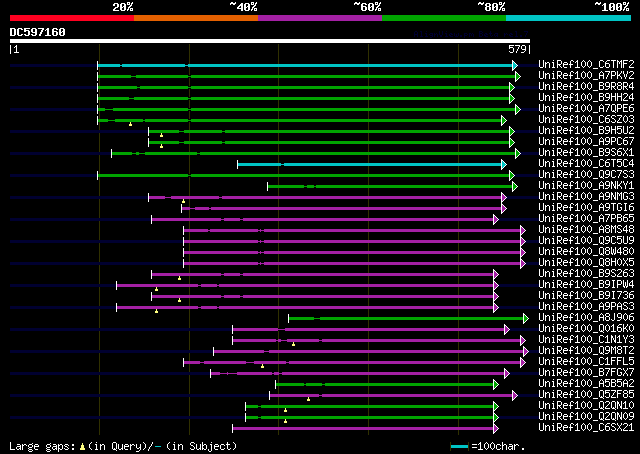Image resolution: width=640 pixels, height=454 pixels.
Task: Select the UniRef100_A8MS48 label
Action: [x=586, y=230]
